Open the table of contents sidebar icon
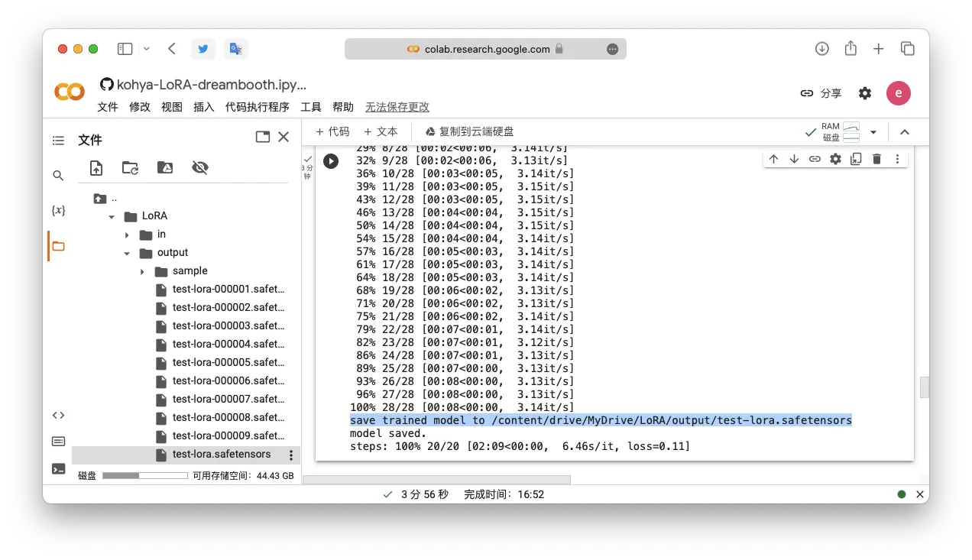This screenshot has width=972, height=560. (x=58, y=141)
